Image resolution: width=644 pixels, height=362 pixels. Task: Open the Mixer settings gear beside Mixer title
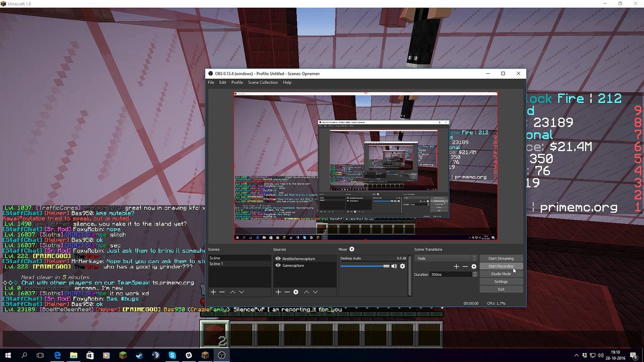click(352, 249)
